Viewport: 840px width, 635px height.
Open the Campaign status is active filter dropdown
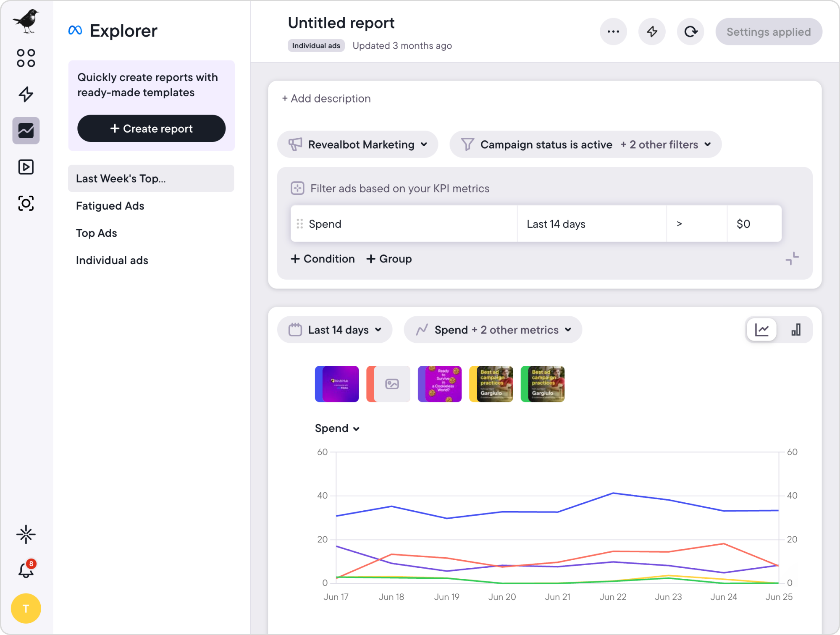point(585,144)
